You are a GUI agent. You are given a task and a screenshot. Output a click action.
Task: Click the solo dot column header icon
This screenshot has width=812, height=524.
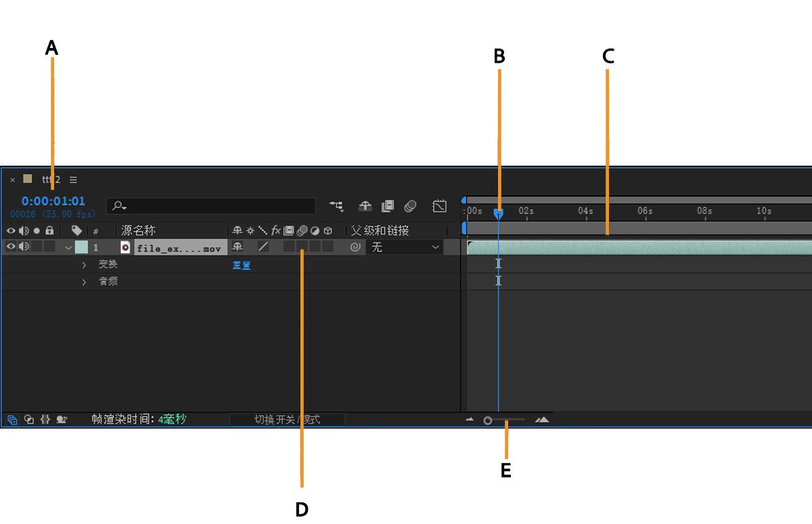click(x=37, y=231)
